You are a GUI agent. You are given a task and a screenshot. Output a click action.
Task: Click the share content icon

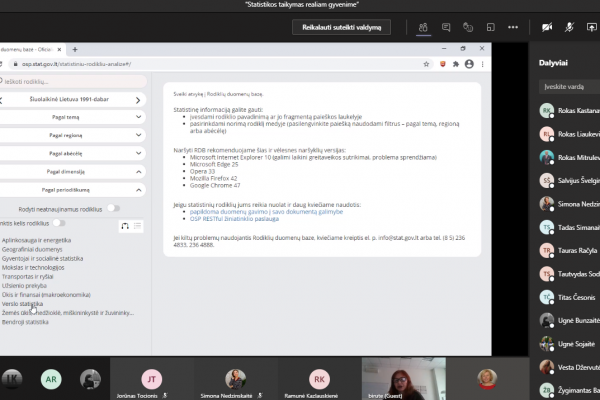[592, 27]
